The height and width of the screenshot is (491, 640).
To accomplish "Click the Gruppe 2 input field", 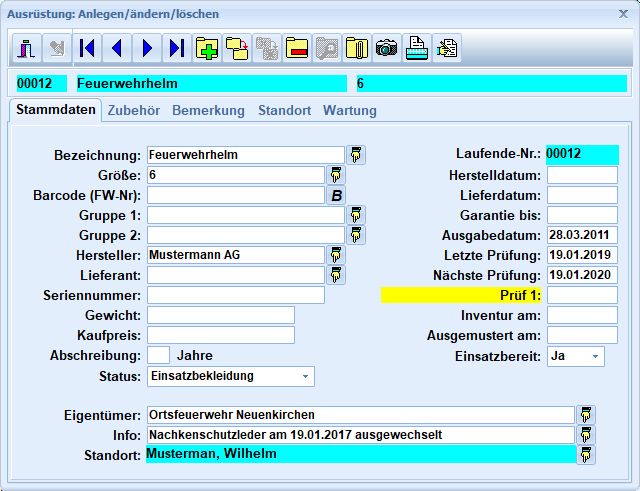I will (x=246, y=235).
